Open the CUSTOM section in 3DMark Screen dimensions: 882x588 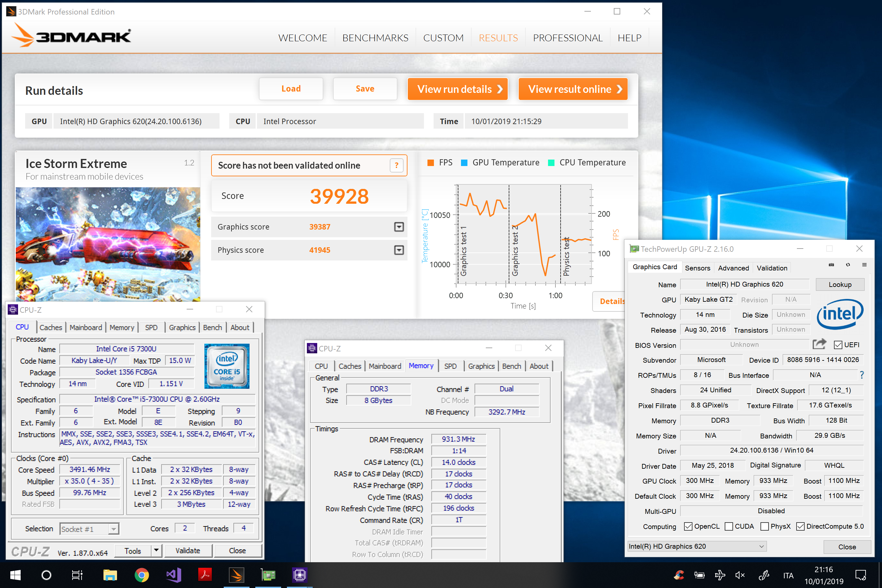pos(443,38)
